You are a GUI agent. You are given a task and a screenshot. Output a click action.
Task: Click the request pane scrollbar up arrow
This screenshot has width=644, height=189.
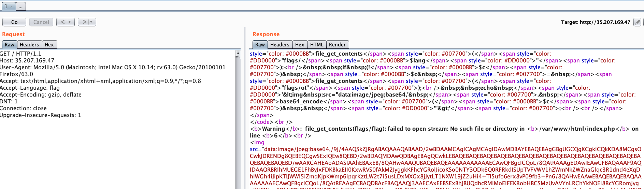(238, 54)
